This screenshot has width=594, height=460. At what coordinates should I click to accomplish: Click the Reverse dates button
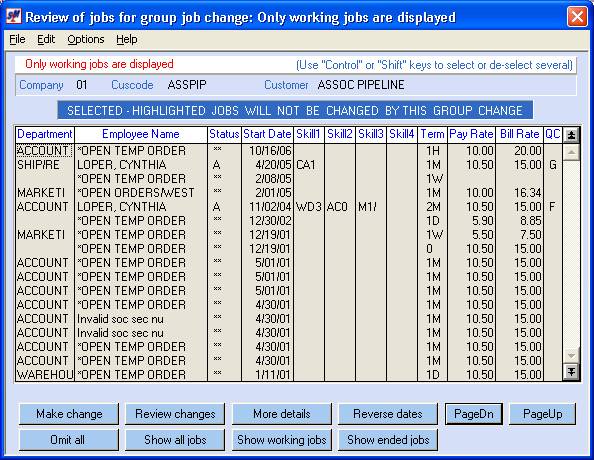tap(388, 414)
